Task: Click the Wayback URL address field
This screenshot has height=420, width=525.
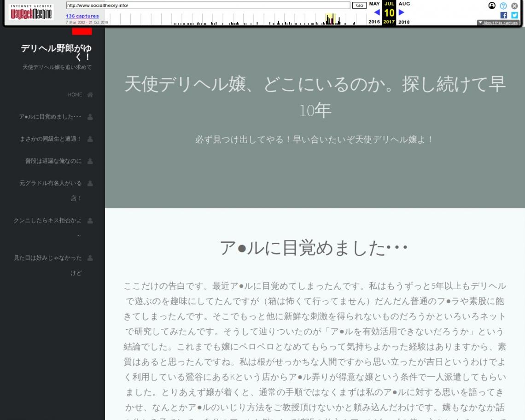Action: click(x=208, y=6)
